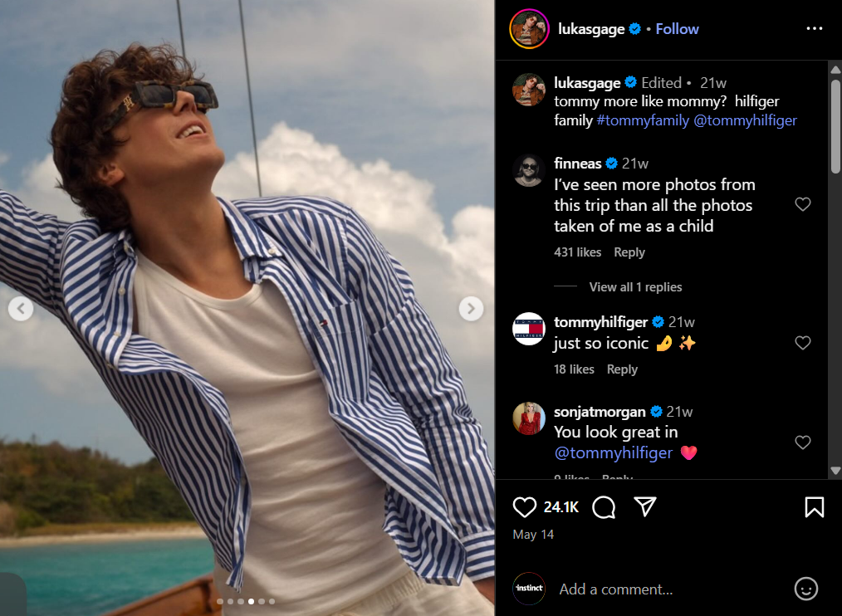Expand View all 1 replies
842x616 pixels.
click(635, 287)
